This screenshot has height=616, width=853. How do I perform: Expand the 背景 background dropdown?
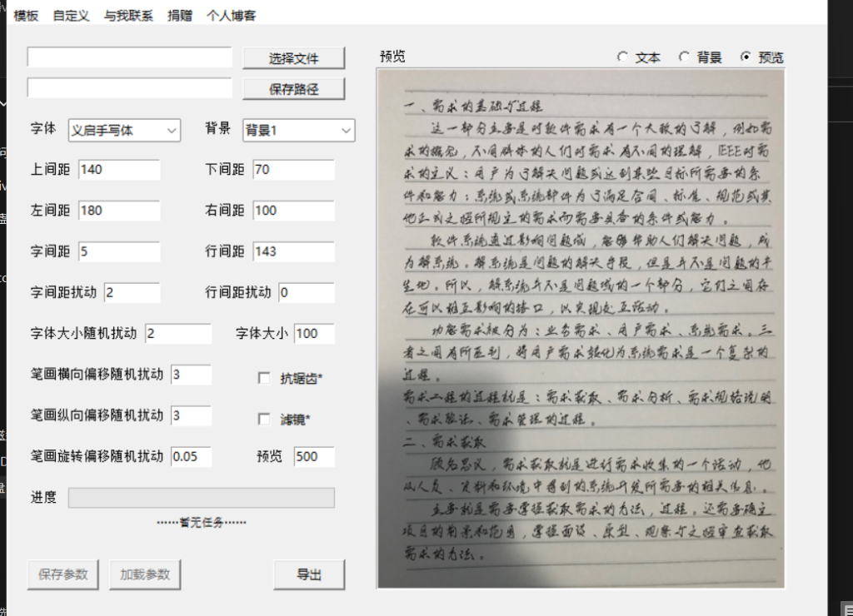point(298,131)
